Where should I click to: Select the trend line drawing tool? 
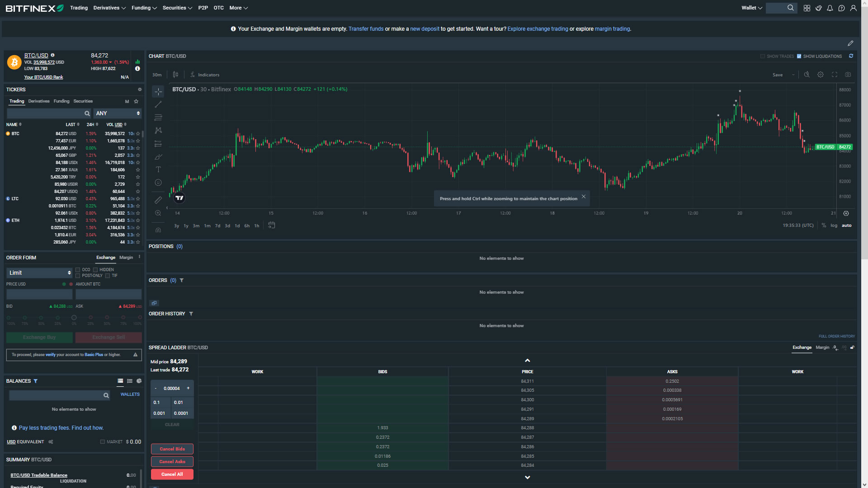point(158,104)
